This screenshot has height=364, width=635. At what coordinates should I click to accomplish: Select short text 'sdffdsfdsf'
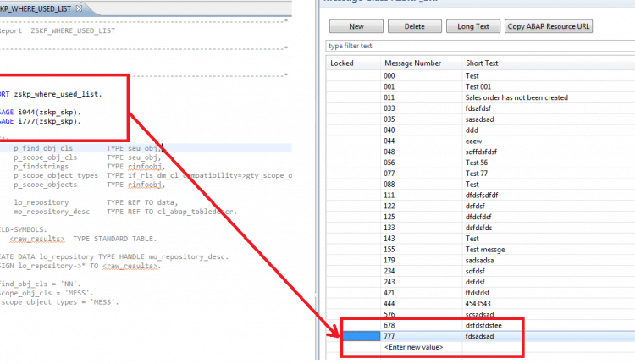(x=481, y=152)
